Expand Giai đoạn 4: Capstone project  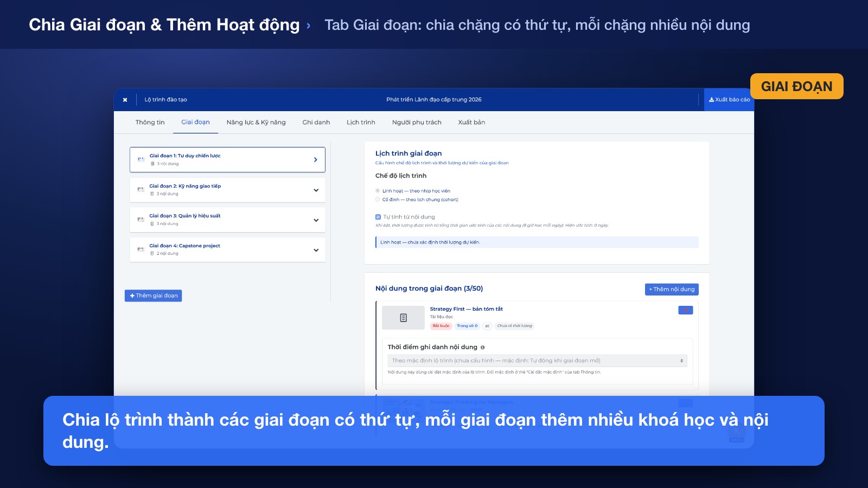click(x=316, y=250)
